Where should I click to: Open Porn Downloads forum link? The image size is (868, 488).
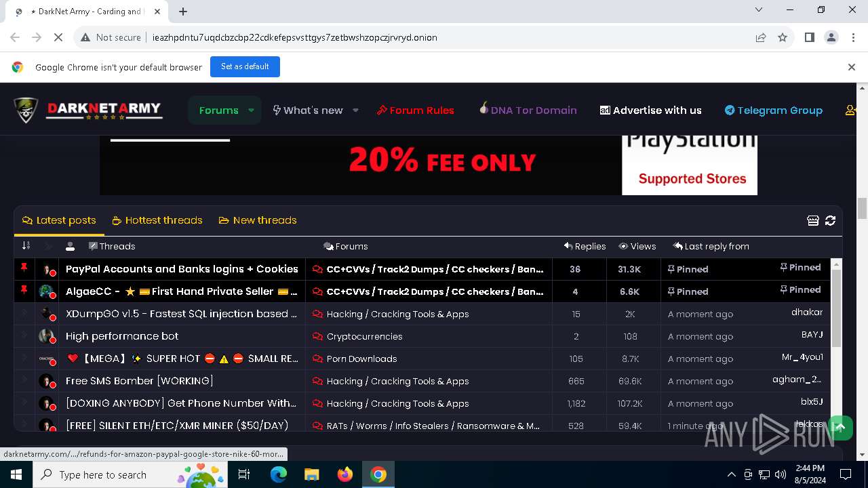click(361, 359)
